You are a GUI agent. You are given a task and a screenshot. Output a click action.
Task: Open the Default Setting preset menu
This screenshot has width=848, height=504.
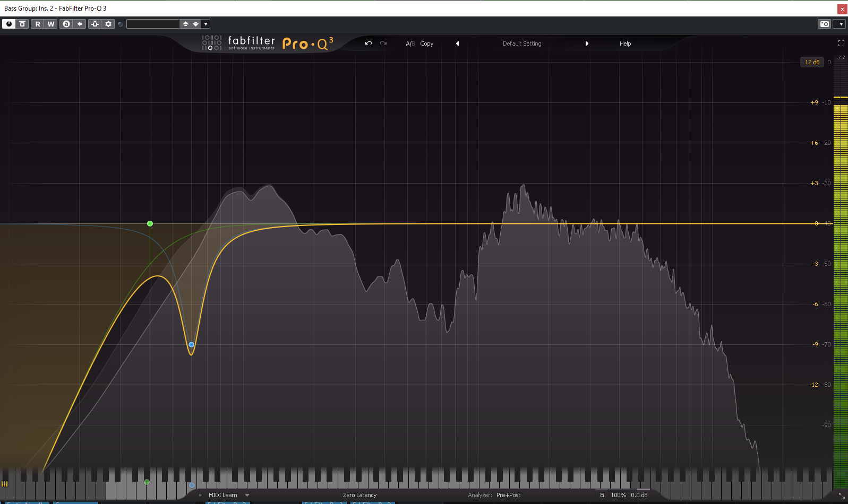tap(522, 44)
